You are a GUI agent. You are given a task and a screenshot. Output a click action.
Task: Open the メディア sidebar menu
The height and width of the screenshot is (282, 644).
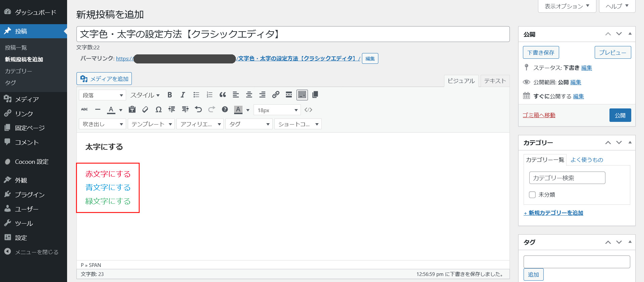point(34,99)
